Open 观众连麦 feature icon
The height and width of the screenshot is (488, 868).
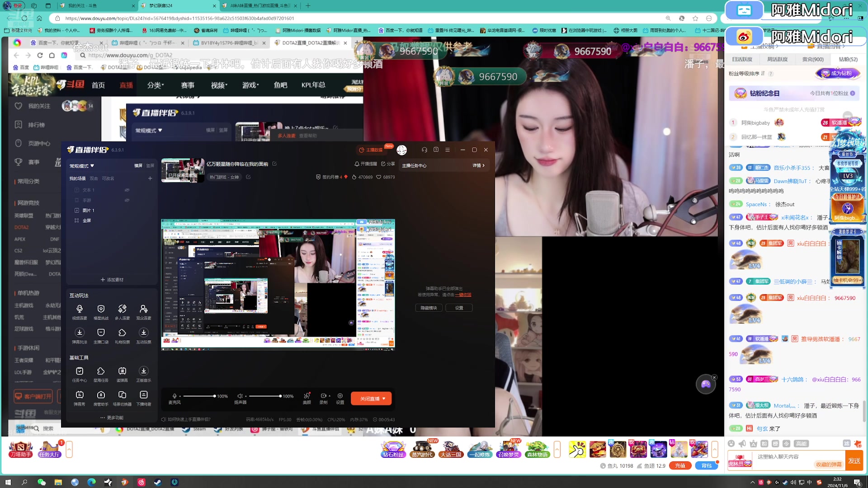coord(144,311)
